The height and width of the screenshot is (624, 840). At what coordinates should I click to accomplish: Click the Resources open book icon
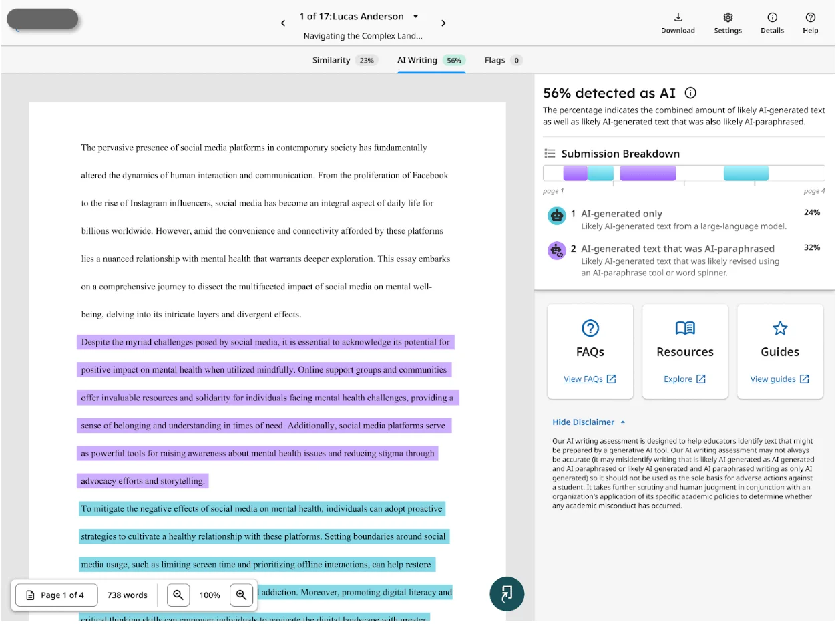[685, 328]
